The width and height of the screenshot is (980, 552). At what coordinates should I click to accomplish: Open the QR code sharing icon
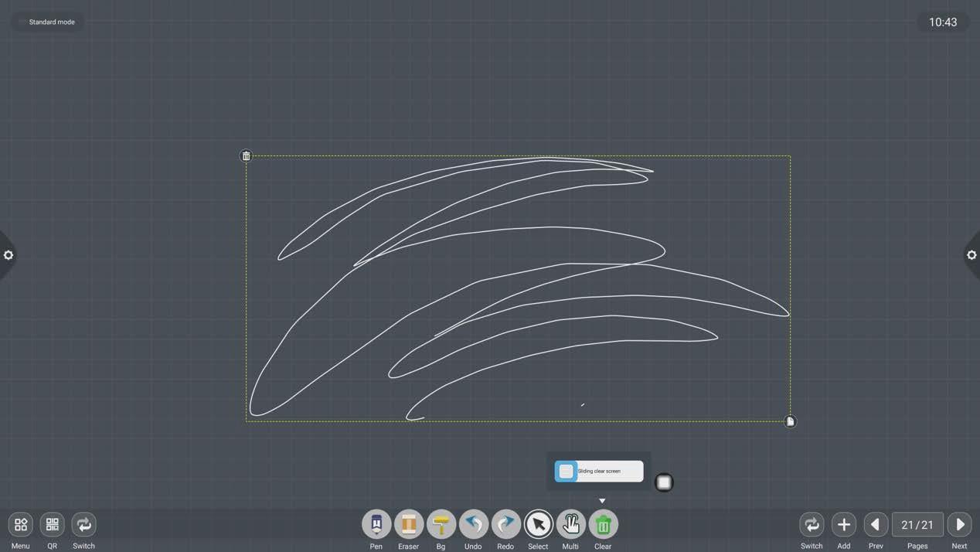point(53,524)
